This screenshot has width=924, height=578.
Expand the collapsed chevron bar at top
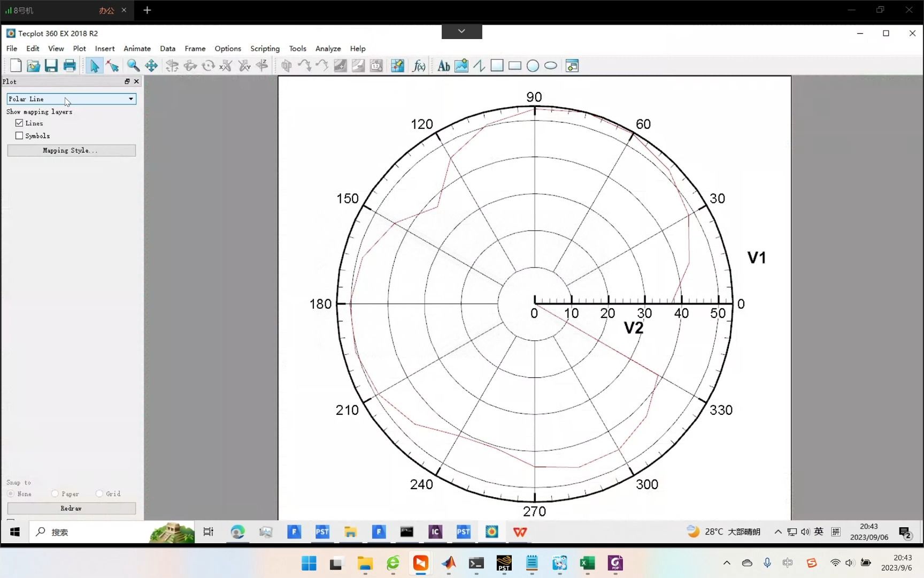(x=461, y=32)
